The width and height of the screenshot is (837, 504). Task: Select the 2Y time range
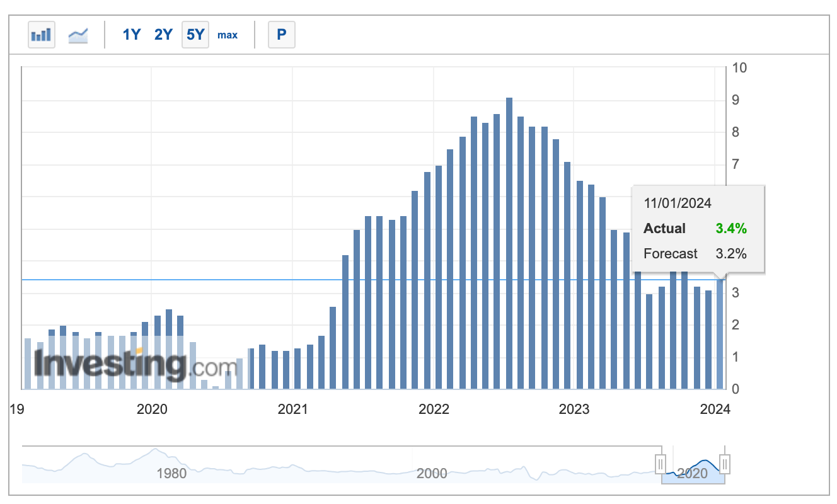point(163,35)
